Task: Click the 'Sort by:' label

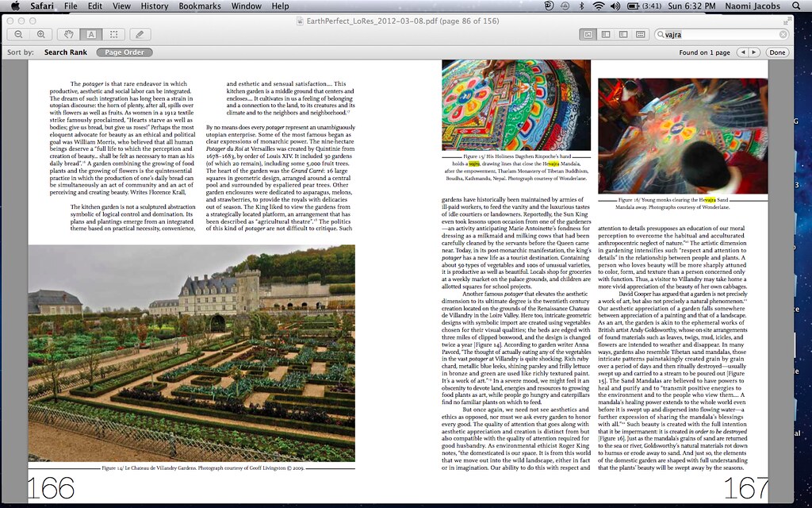Action: 21,52
